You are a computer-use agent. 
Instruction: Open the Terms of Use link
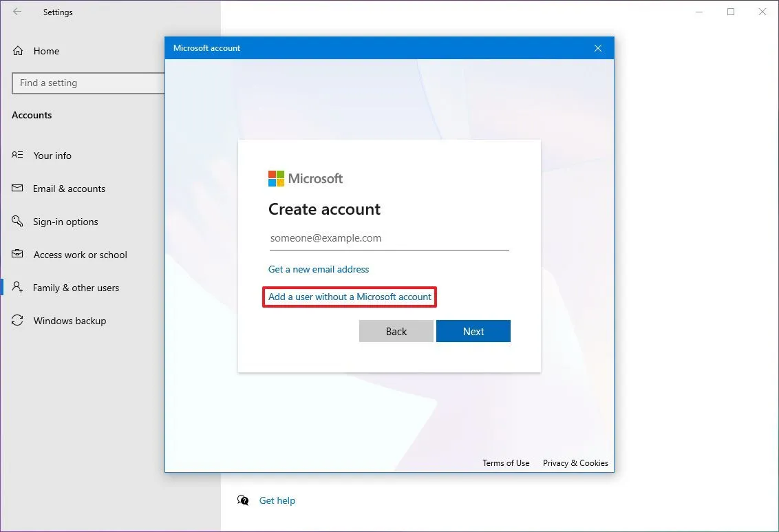pyautogui.click(x=506, y=462)
